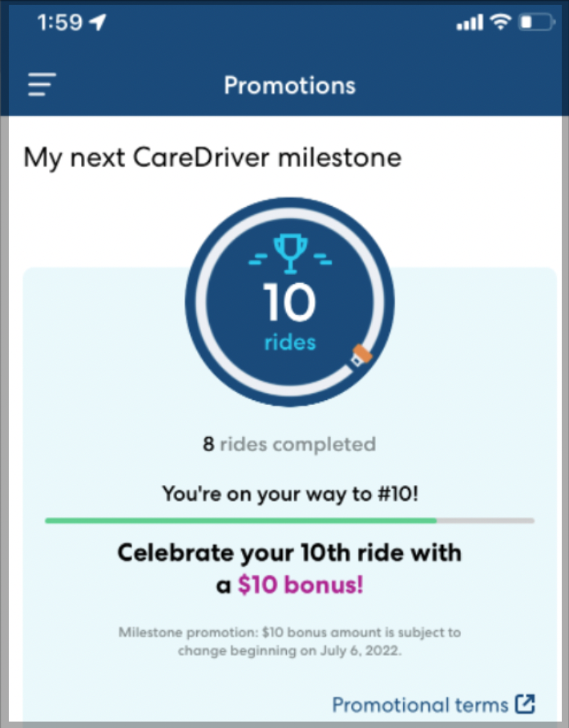The height and width of the screenshot is (728, 569).
Task: Tap the Wi-Fi status icon
Action: [502, 23]
